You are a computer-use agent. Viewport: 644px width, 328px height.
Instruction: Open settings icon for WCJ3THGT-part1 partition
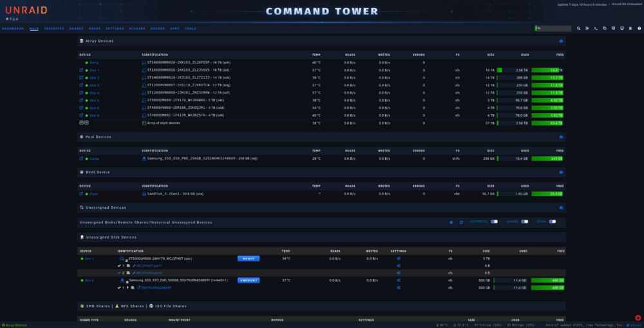399,266
